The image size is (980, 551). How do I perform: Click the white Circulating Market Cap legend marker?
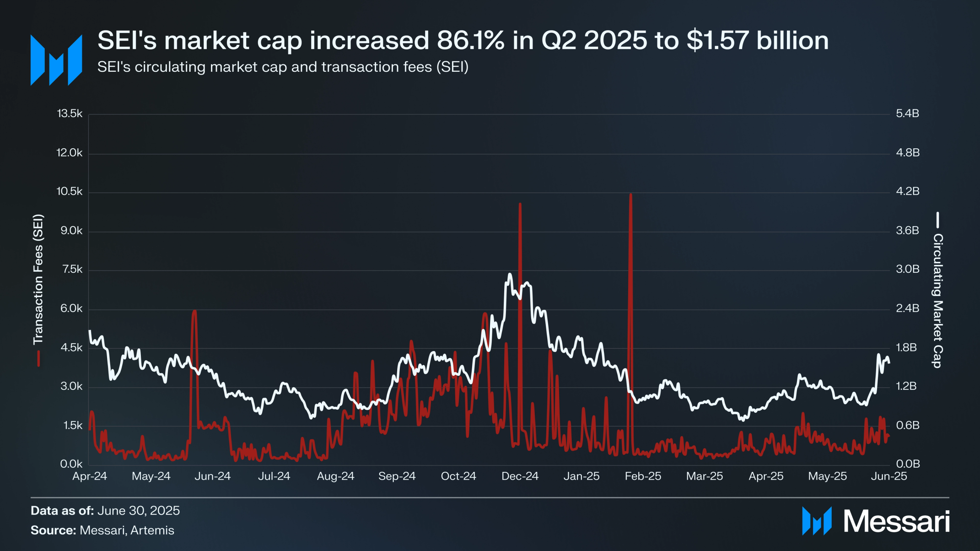(937, 220)
